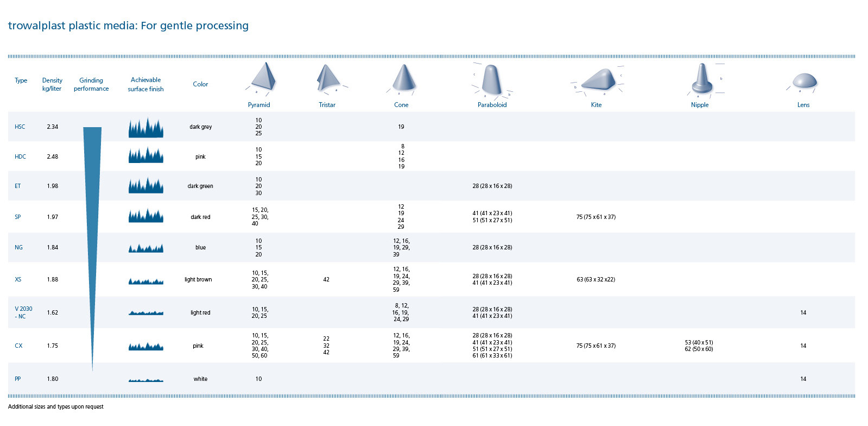Click the Cone shape image

[403, 78]
